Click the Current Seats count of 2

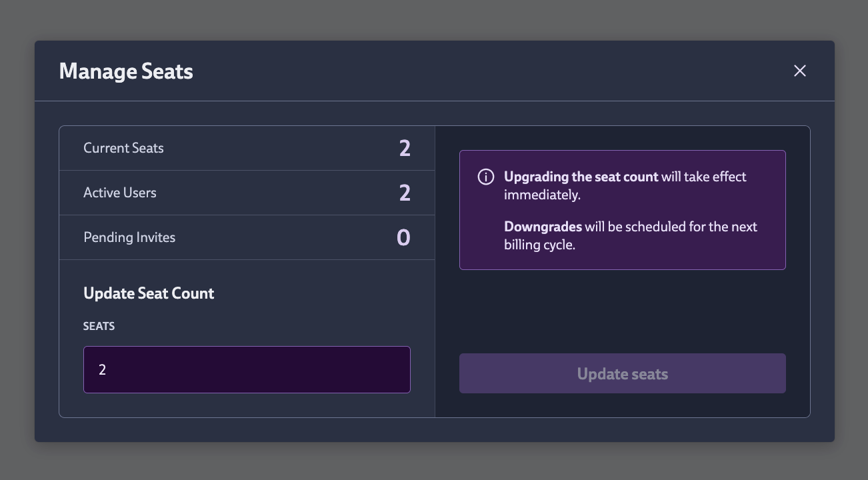pyautogui.click(x=405, y=148)
